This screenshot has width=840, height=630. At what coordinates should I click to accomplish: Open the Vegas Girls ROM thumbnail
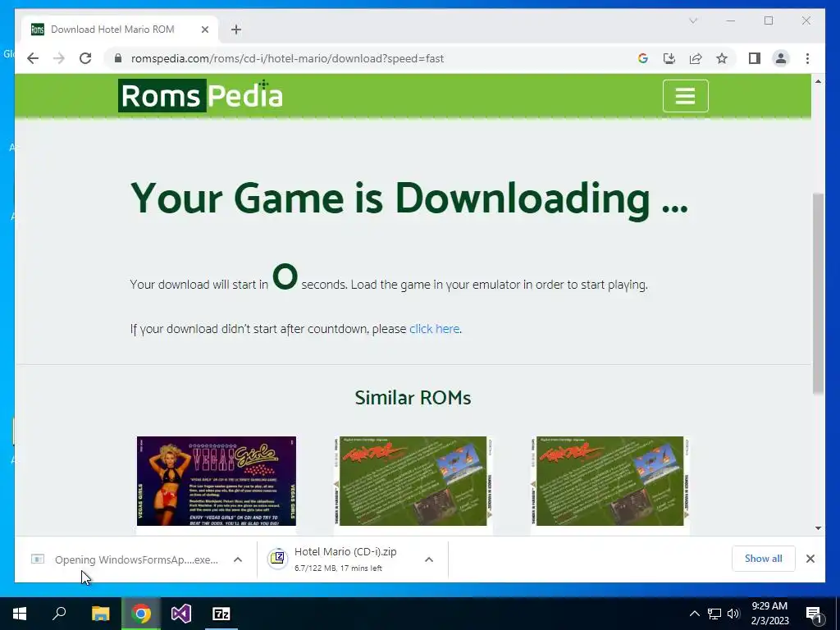pyautogui.click(x=217, y=481)
